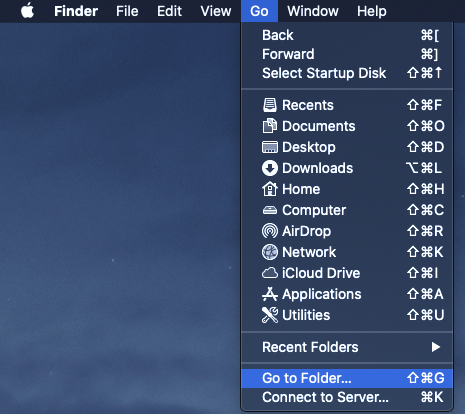Screen dimensions: 465x414
Task: Choose Back in the Go menu
Action: [x=347, y=35]
